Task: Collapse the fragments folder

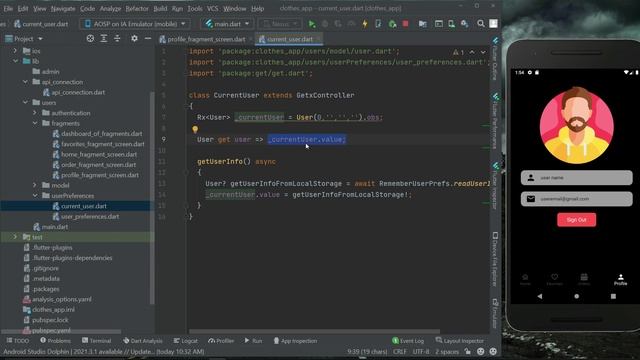Action: pyautogui.click(x=35, y=123)
